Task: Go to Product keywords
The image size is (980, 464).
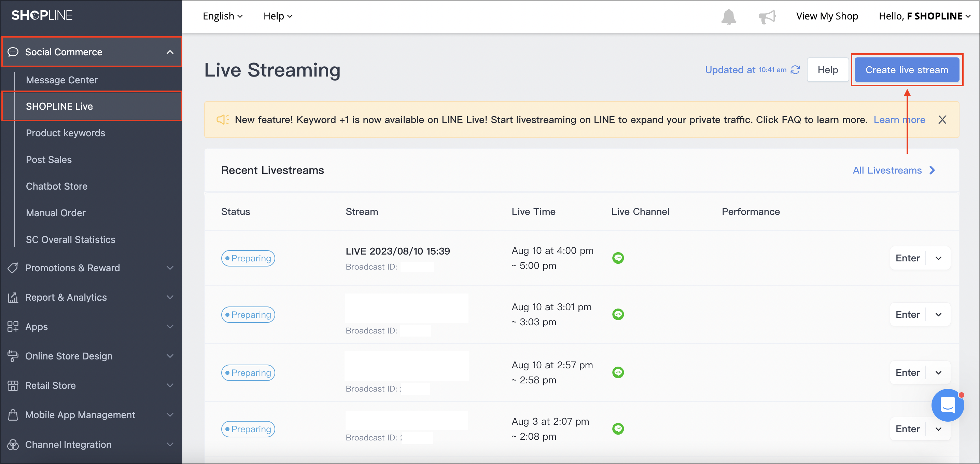Action: pyautogui.click(x=66, y=133)
